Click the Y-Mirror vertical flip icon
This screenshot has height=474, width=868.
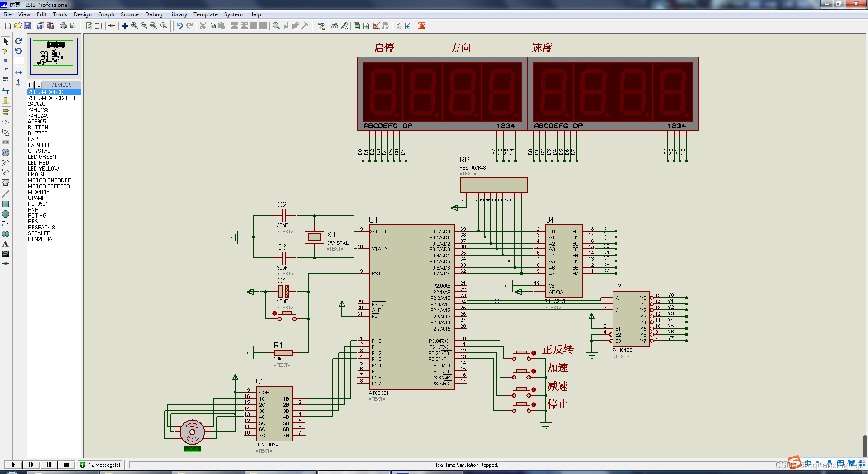tap(19, 83)
